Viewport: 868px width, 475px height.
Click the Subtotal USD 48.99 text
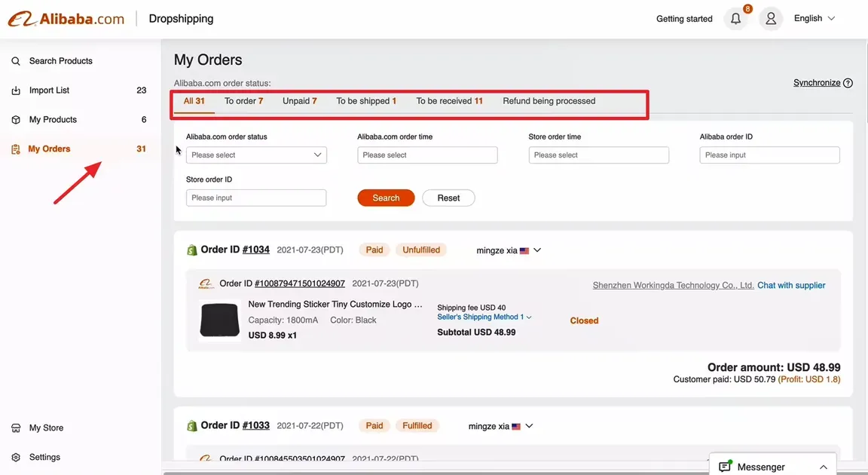[476, 332]
